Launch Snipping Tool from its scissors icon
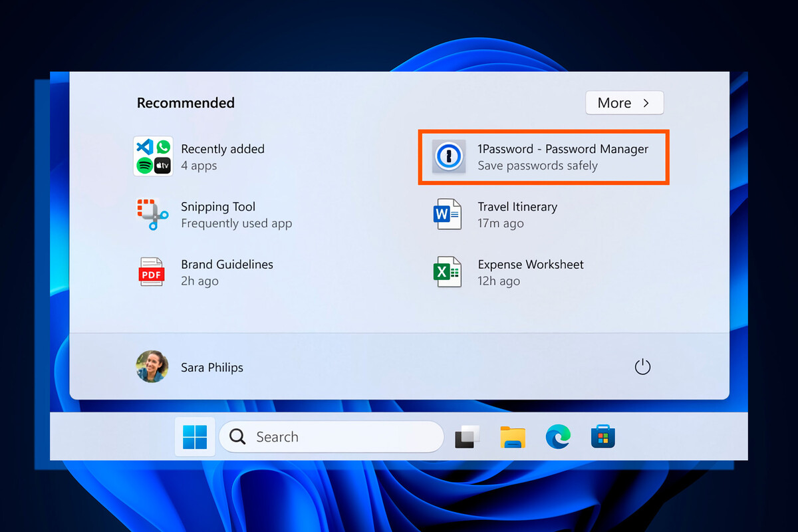798x532 pixels. click(x=152, y=214)
